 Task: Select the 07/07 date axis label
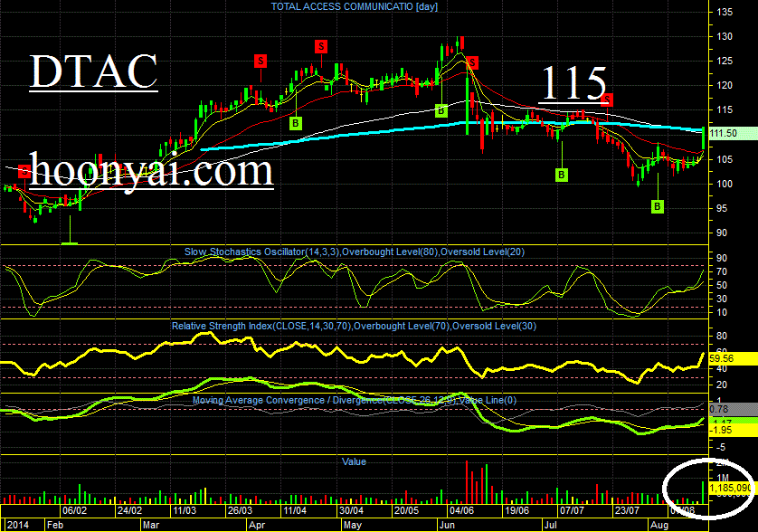(572, 510)
